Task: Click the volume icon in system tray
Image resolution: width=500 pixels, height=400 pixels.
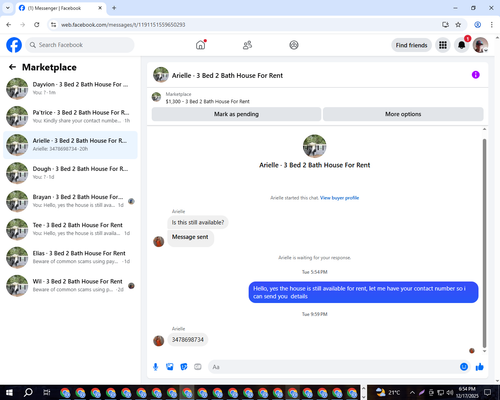Action: [x=450, y=392]
